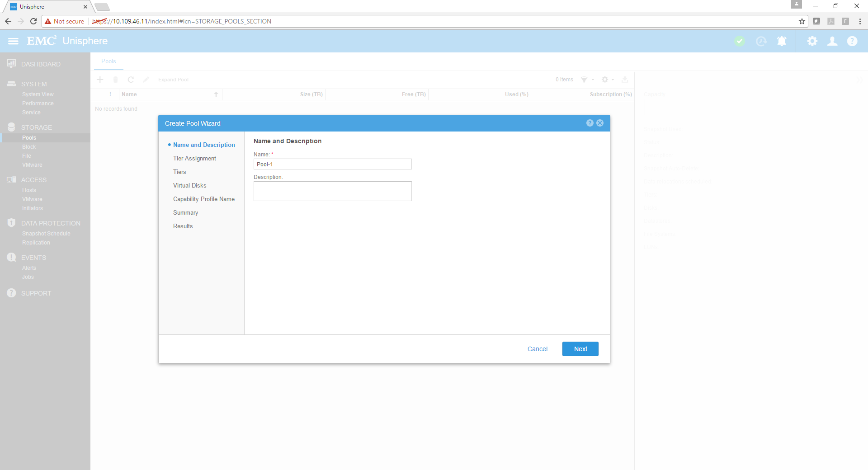868x470 pixels.
Task: Open the settings gear in top header
Action: tap(812, 41)
